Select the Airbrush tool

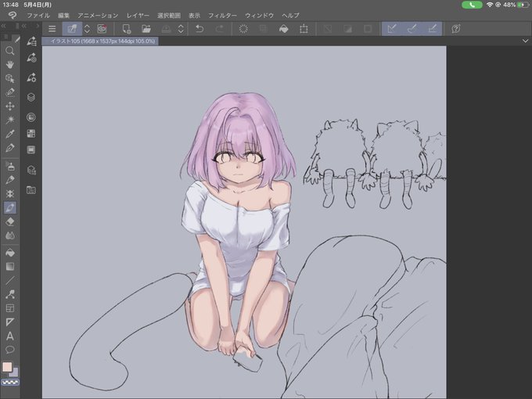[10, 166]
